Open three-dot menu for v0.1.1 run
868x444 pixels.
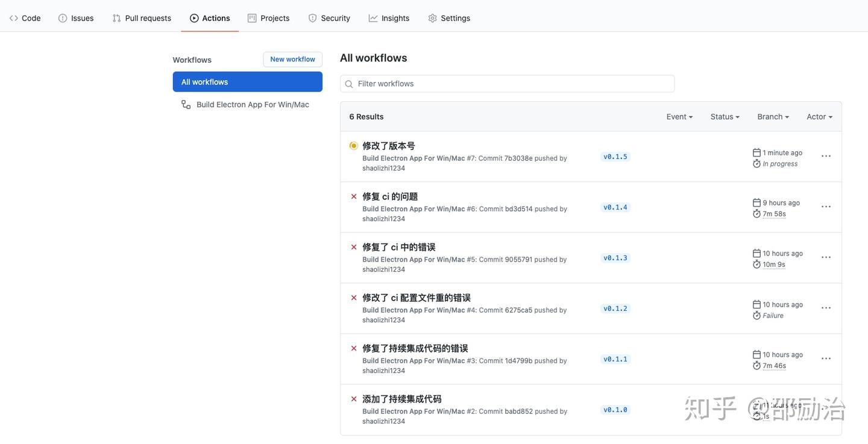click(826, 358)
